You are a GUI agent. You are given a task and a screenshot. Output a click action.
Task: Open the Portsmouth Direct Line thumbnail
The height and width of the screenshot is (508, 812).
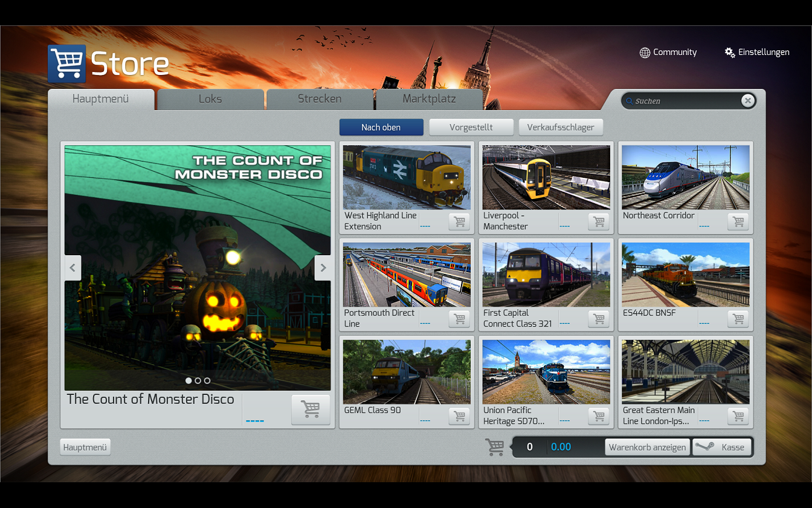pyautogui.click(x=407, y=275)
